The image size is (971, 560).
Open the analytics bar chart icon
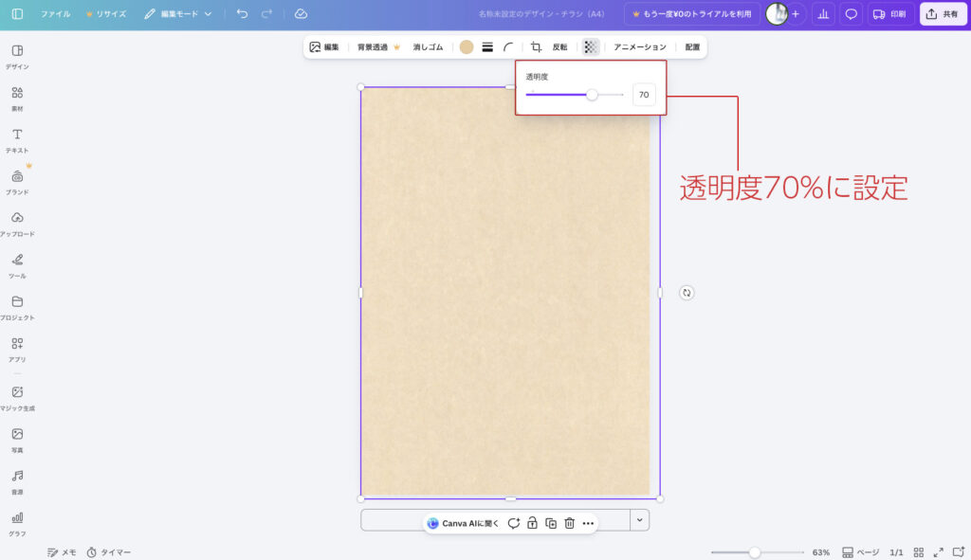click(x=823, y=14)
